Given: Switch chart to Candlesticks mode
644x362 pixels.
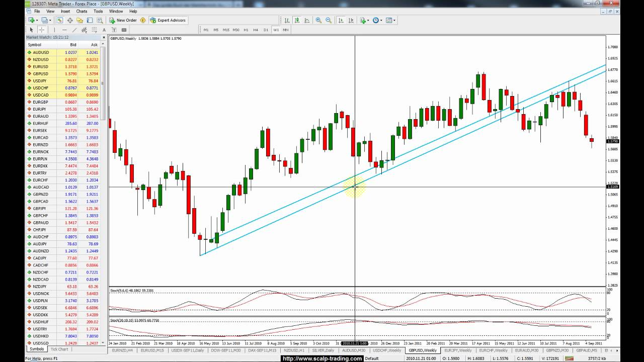Looking at the screenshot, I should pos(297,20).
